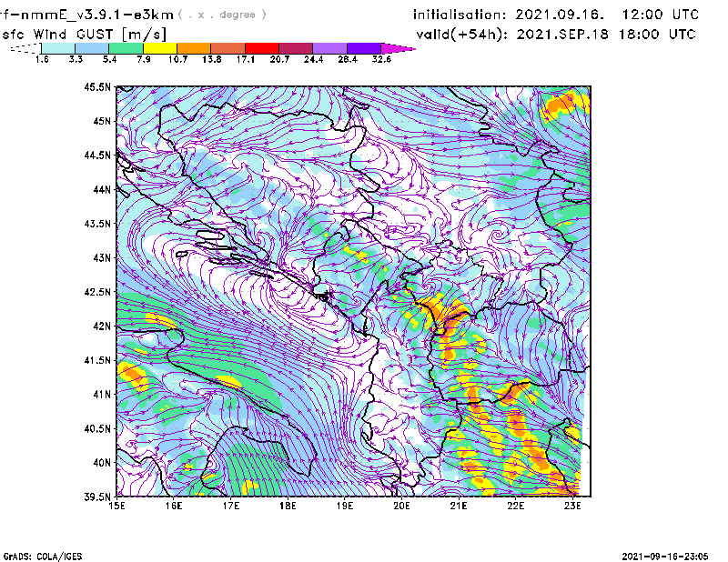Select the 41N latitude label
Screen dimensions: 728x562
pyautogui.click(x=102, y=394)
